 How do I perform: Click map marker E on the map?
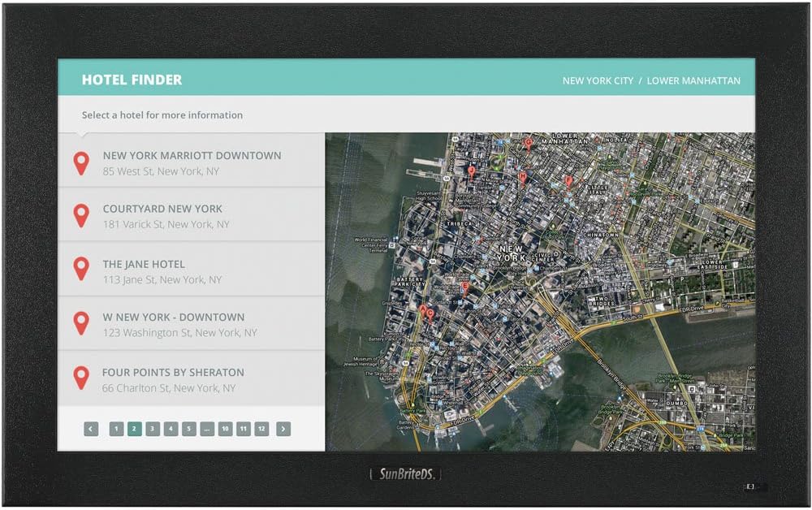coord(465,288)
